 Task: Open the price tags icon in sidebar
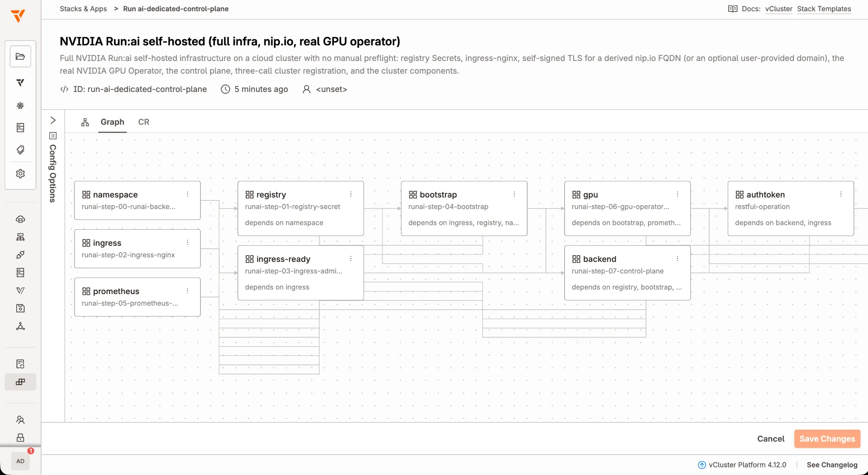coord(20,150)
